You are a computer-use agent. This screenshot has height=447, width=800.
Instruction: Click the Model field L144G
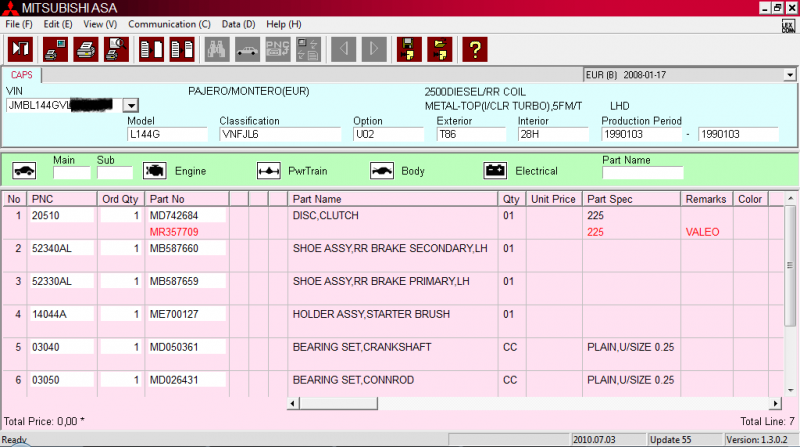point(167,134)
